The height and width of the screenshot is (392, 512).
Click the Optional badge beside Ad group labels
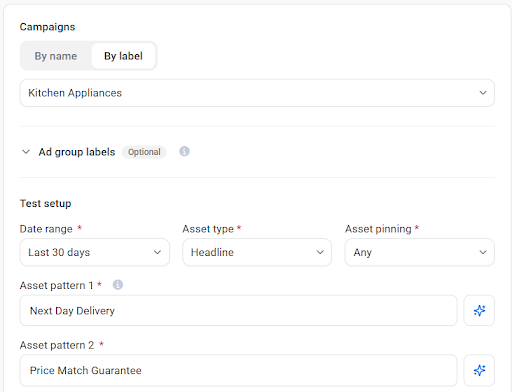[x=144, y=152]
